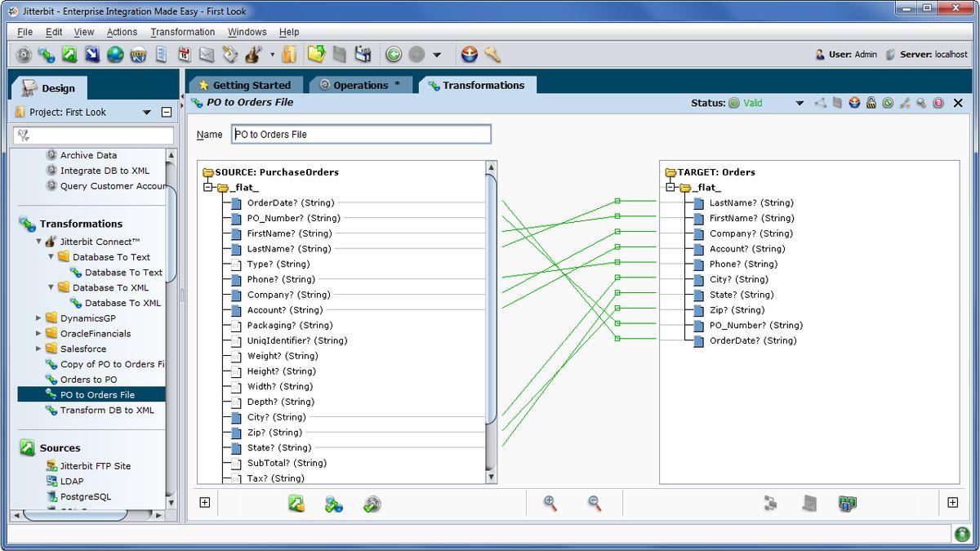Image resolution: width=980 pixels, height=551 pixels.
Task: Select Query Customer Account operation
Action: click(x=113, y=186)
